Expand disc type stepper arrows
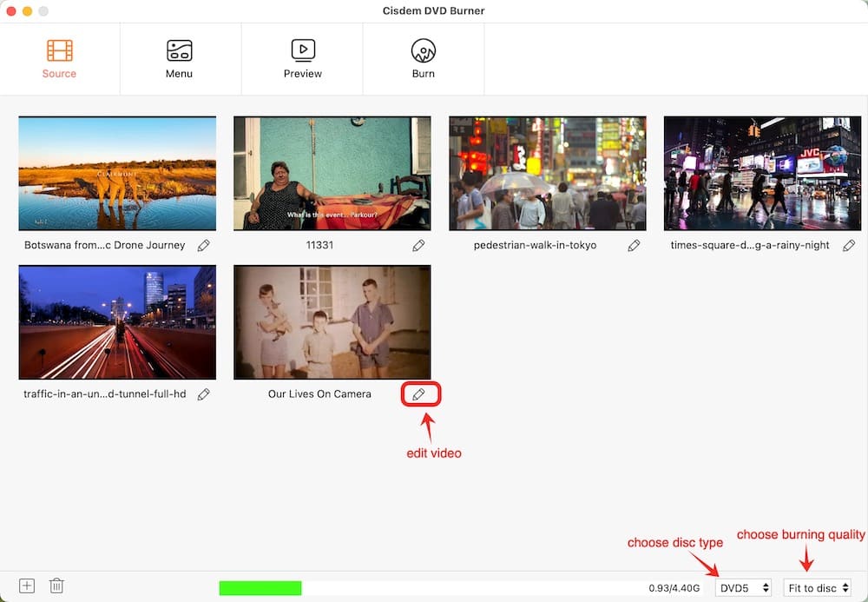 point(765,587)
